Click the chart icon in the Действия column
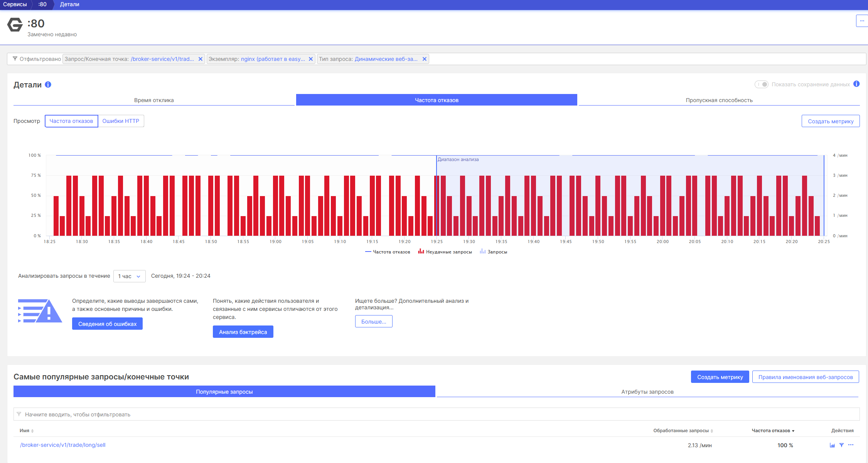 click(832, 445)
